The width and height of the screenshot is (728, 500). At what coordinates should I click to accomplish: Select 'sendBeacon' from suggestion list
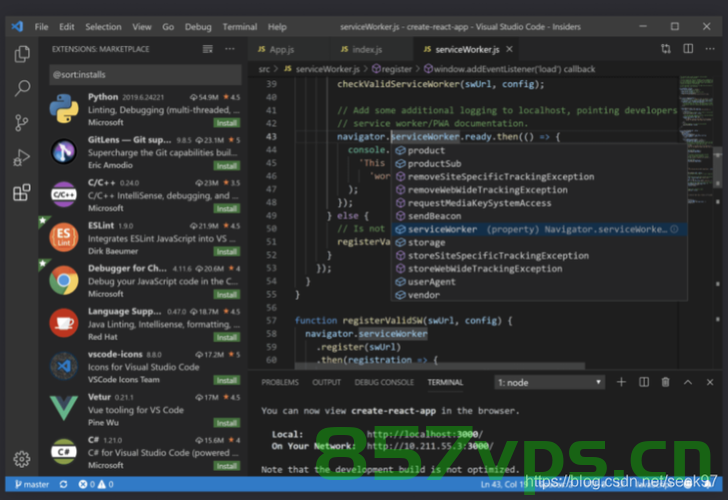coord(539,216)
